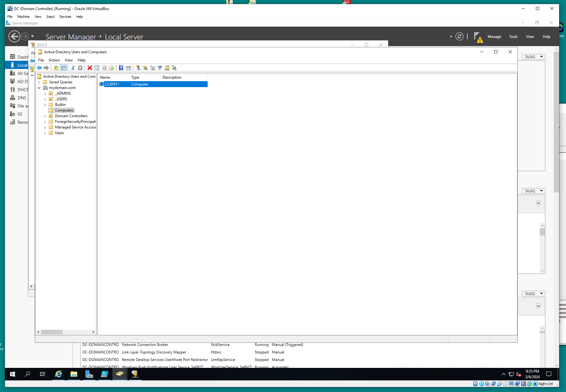Select the Computers container in tree
This screenshot has height=392, width=566.
click(x=64, y=110)
